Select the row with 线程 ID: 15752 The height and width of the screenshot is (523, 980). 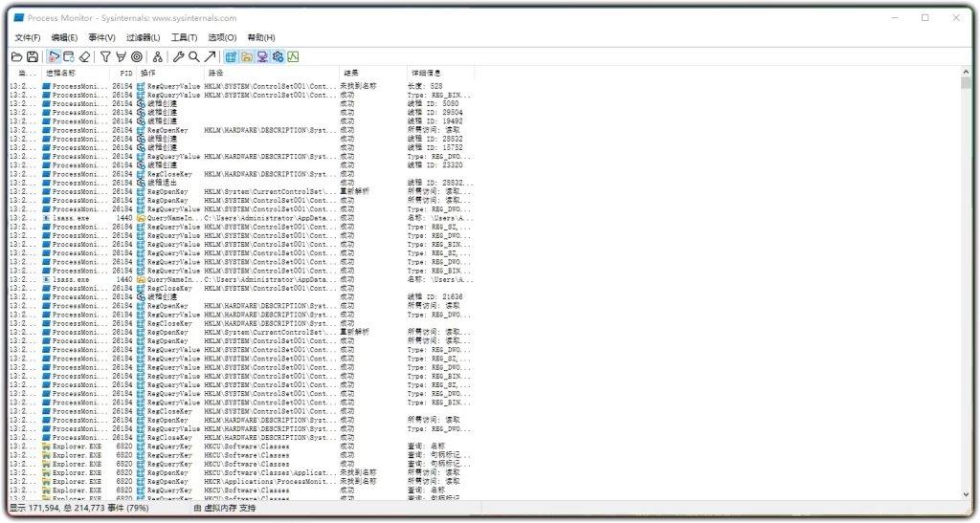[241, 147]
